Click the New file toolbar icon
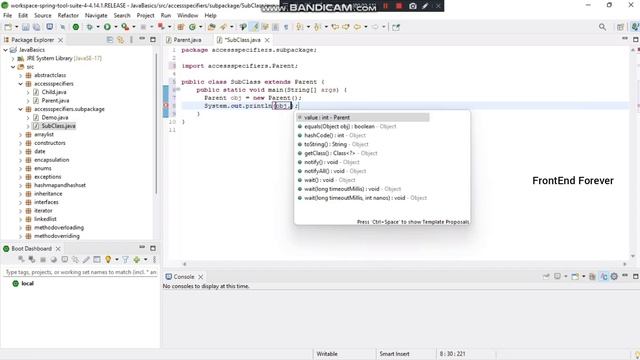Viewport: 640px width, 360px height. (8, 27)
